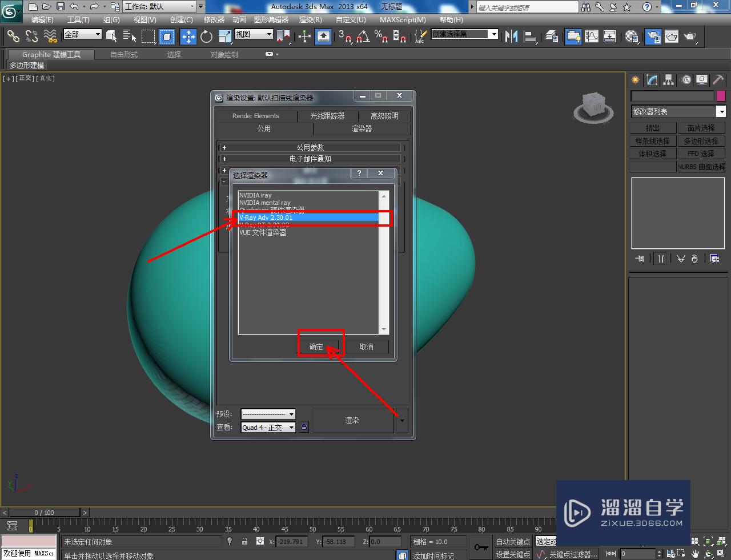The height and width of the screenshot is (560, 731).
Task: Toggle keyboard shortcut override
Action: click(x=323, y=37)
